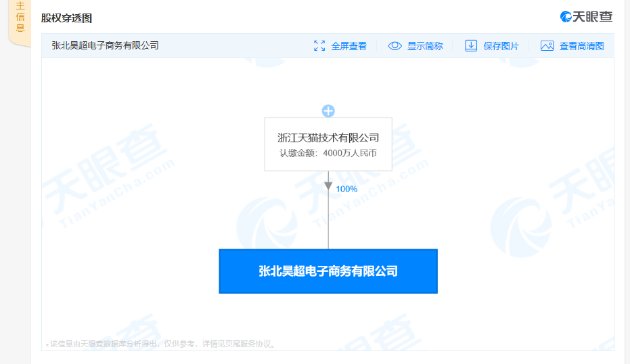Toggle 显示简称 text option

pos(425,46)
